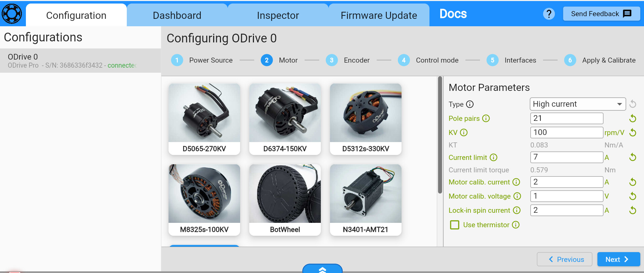Image resolution: width=644 pixels, height=273 pixels.
Task: Click the Pole pairs input field
Action: click(567, 118)
